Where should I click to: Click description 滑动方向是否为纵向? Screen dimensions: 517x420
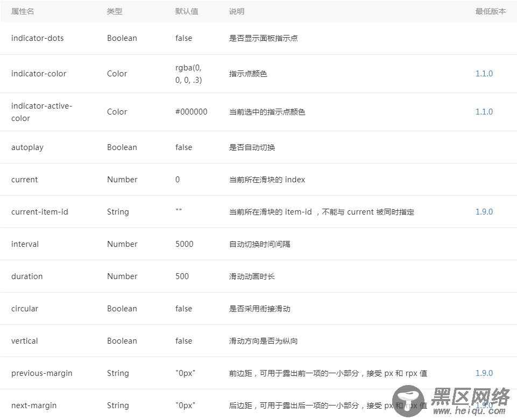point(263,341)
